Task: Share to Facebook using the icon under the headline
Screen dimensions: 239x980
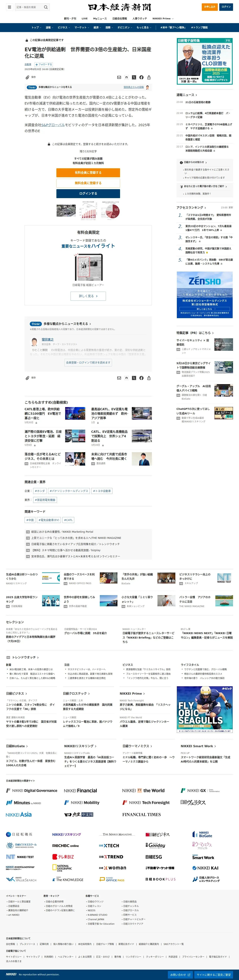Action: coord(141,77)
